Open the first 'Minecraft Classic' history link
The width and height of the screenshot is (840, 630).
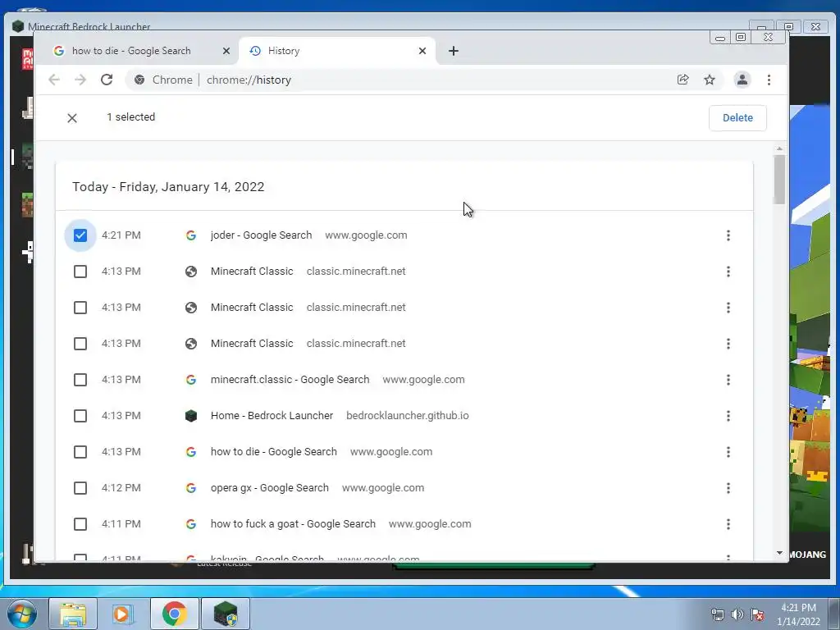pos(252,271)
